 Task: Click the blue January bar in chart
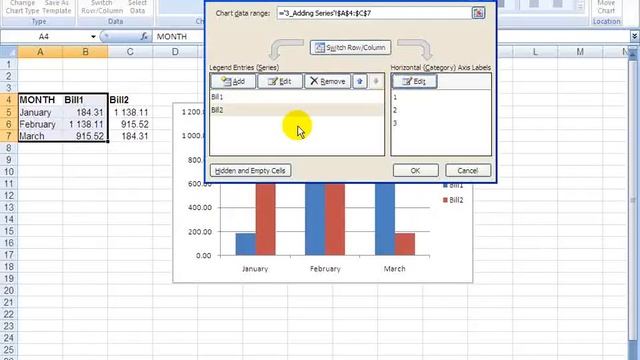(246, 244)
